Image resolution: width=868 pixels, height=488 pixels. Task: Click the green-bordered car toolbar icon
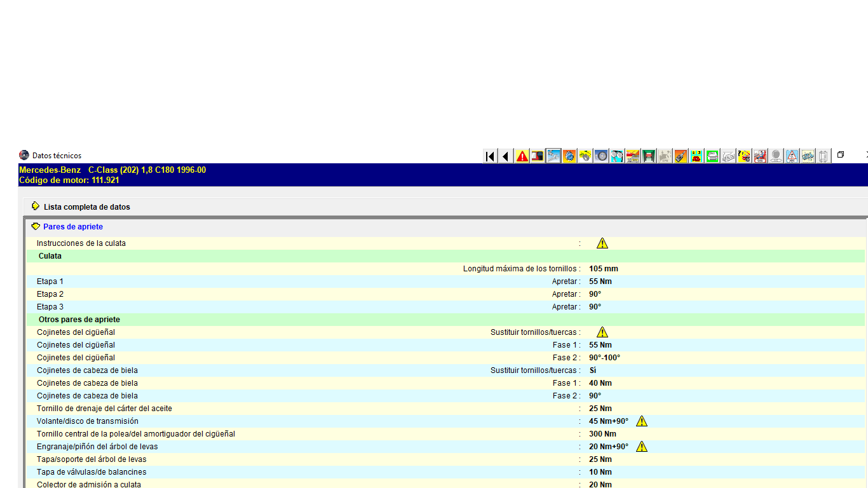(x=712, y=156)
